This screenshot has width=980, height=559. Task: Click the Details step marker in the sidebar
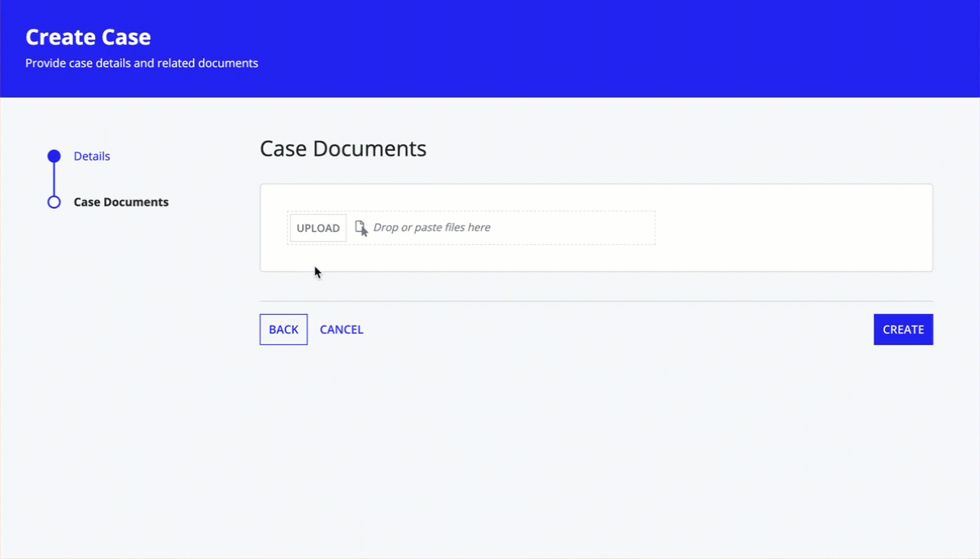(x=53, y=156)
